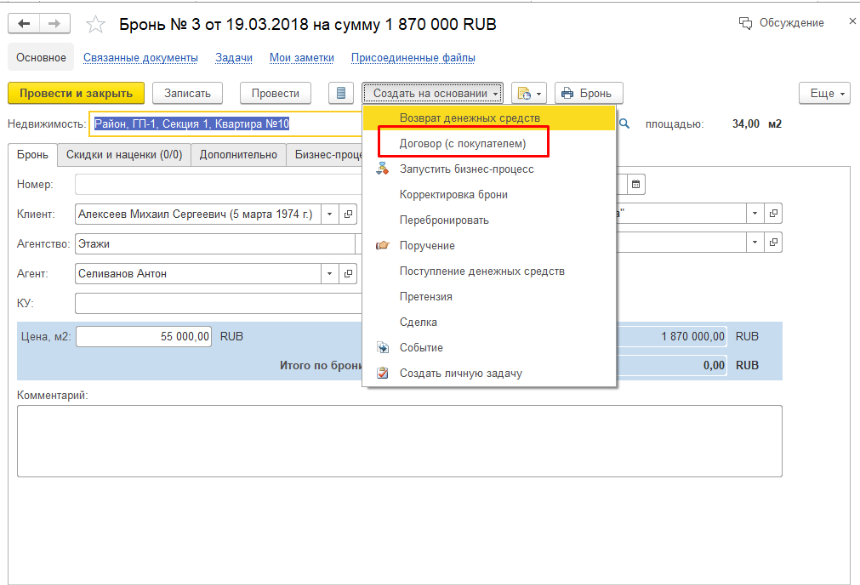Expand the Клиент field dropdown arrow
The image size is (860, 585).
(330, 214)
